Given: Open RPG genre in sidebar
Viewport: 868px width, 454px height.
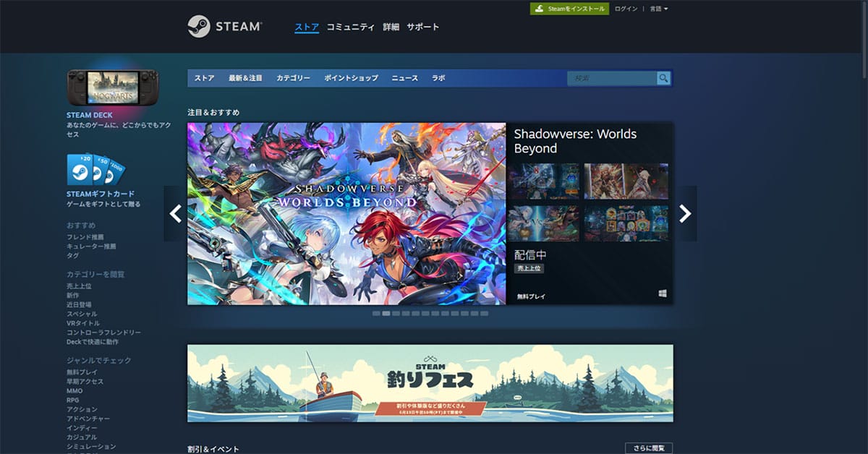Looking at the screenshot, I should [73, 400].
